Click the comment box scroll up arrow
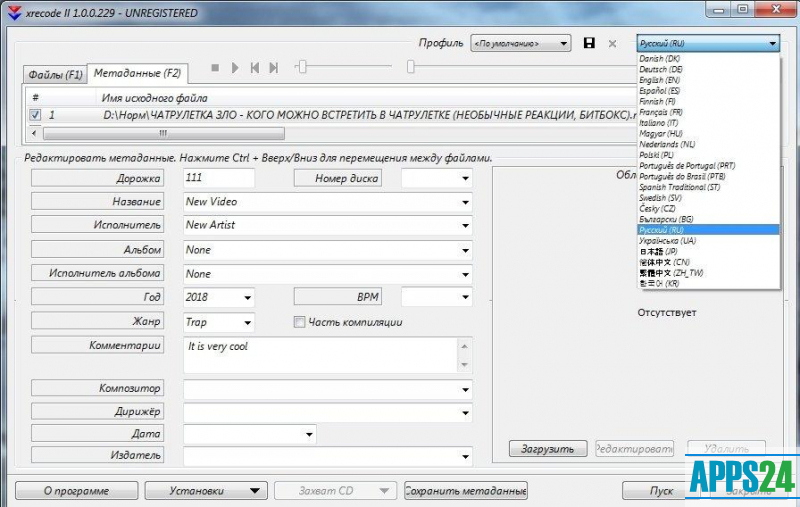This screenshot has width=800, height=507. pyautogui.click(x=464, y=346)
